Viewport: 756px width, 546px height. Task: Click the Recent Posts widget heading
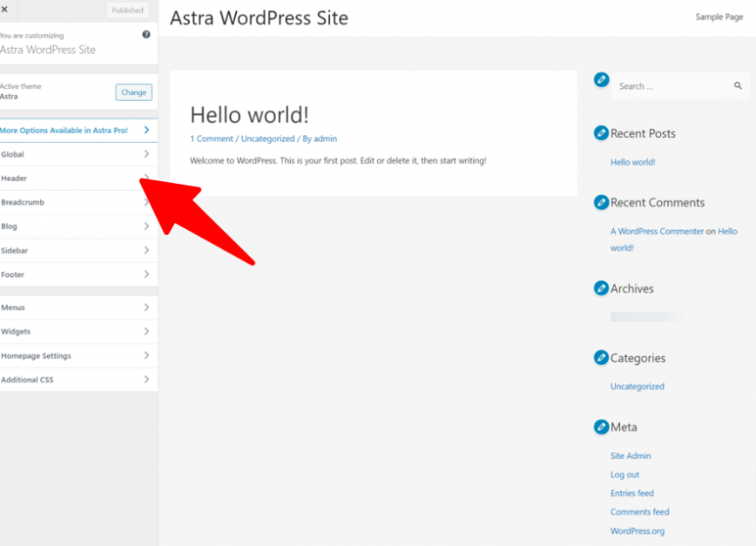(643, 134)
